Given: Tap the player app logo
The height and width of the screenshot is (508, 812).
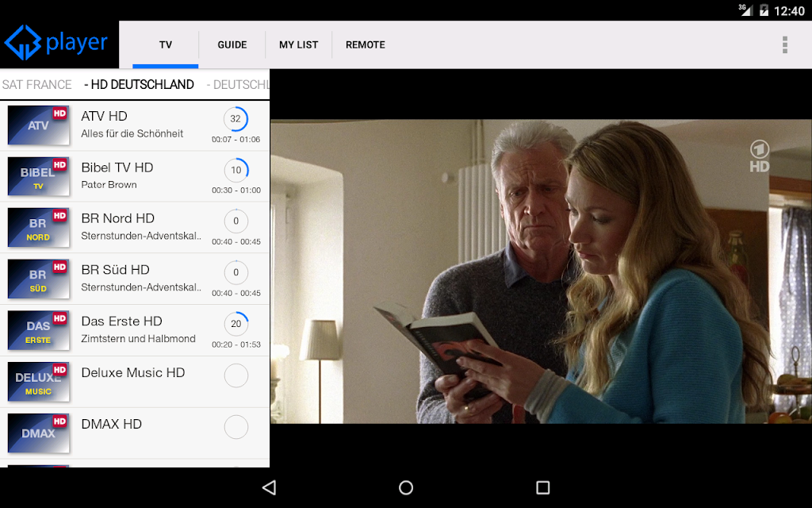Looking at the screenshot, I should pos(56,43).
